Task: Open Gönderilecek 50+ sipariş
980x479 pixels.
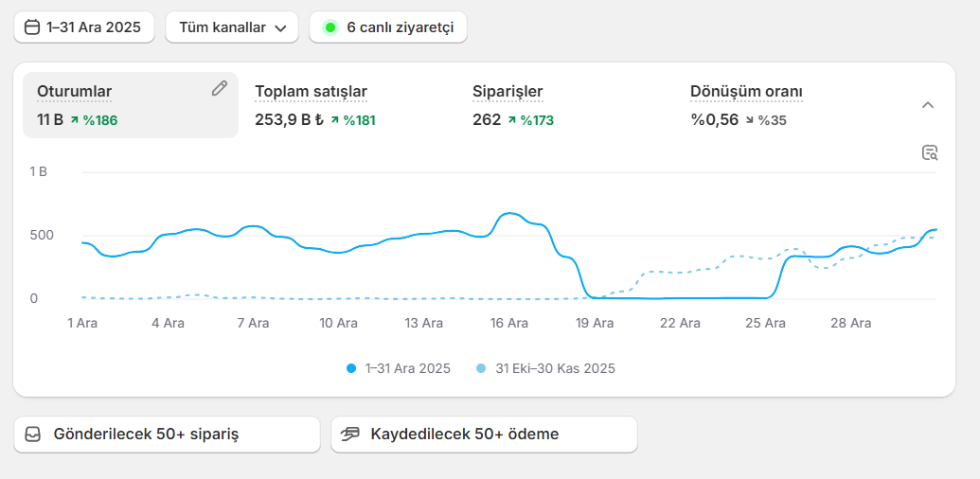Action: 167,435
